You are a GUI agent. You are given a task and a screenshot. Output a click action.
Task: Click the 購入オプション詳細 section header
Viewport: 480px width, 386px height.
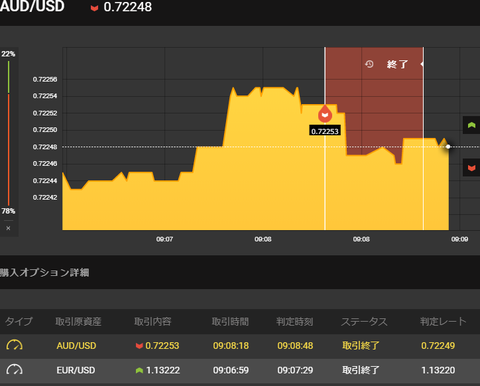(44, 273)
